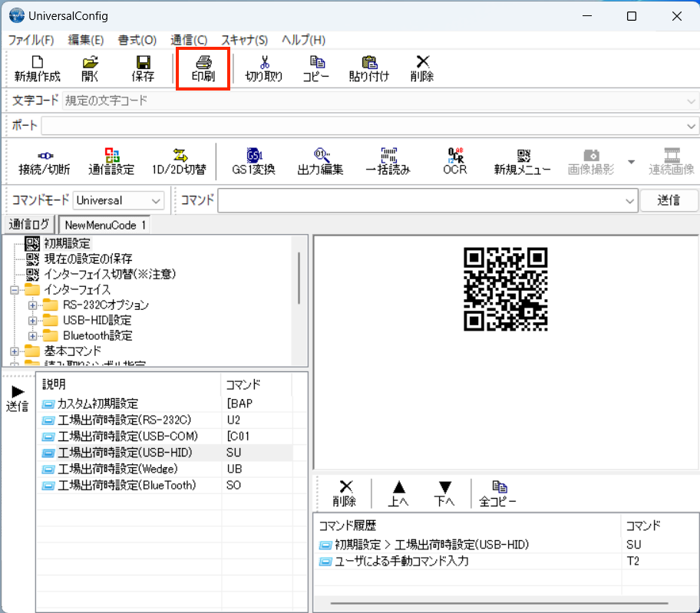Click the OCR toolbar icon

455,161
